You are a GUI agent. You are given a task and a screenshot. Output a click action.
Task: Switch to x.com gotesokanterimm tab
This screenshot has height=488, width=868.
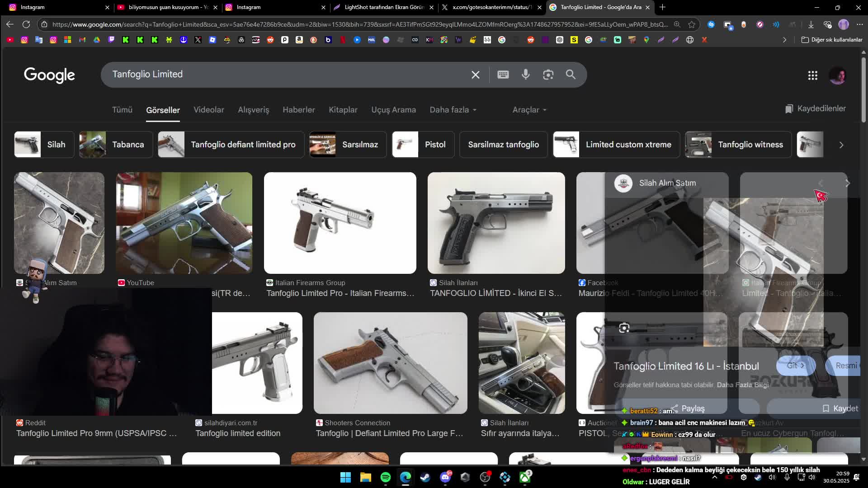491,7
